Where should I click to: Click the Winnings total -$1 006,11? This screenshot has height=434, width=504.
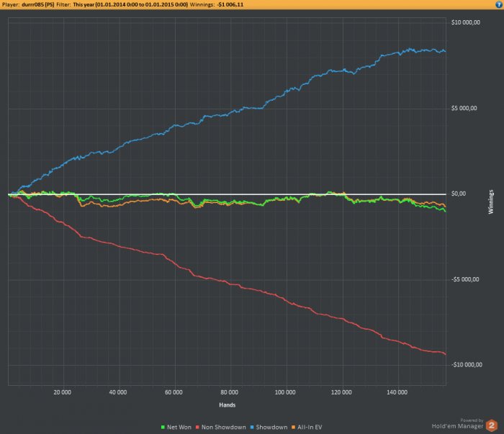[x=230, y=4]
